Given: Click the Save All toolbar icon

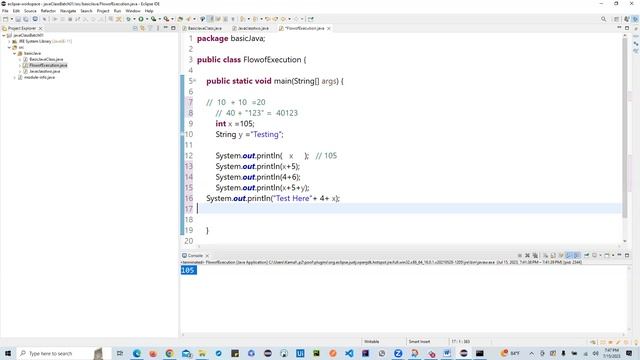Looking at the screenshot, I should point(25,19).
